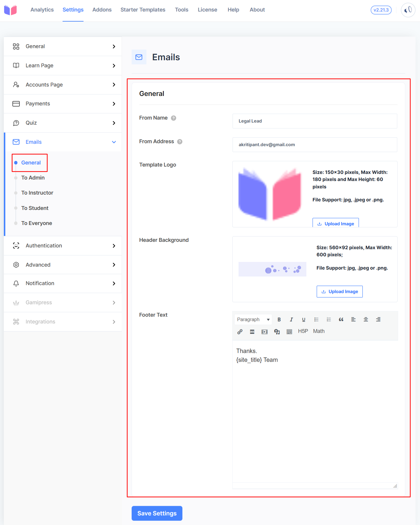The width and height of the screenshot is (420, 525).
Task: Upload image for Header Background
Action: point(340,291)
